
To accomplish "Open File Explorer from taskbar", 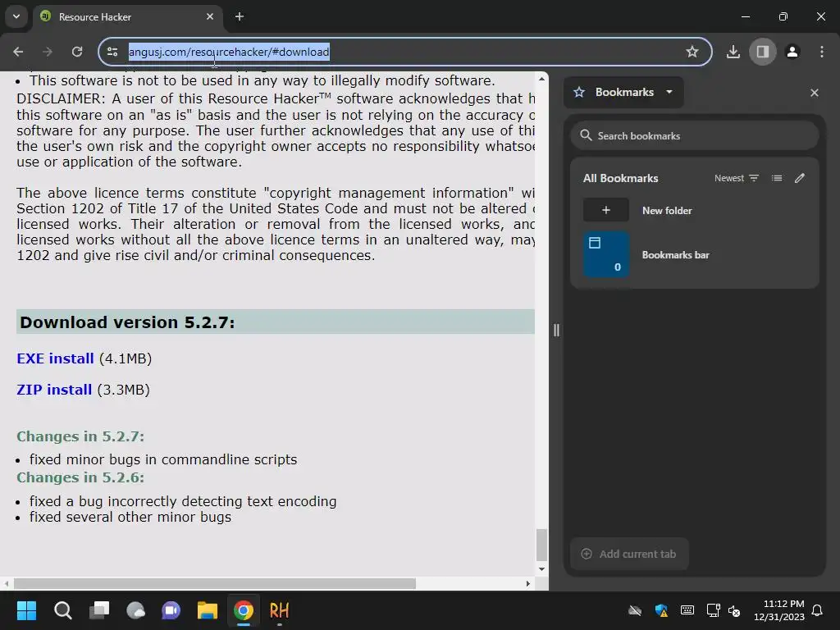I will 208,610.
